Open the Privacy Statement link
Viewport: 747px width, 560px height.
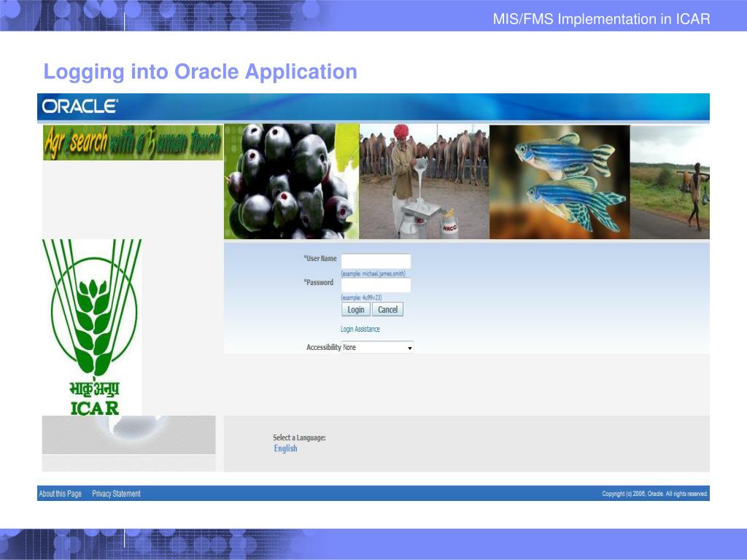[x=116, y=494]
